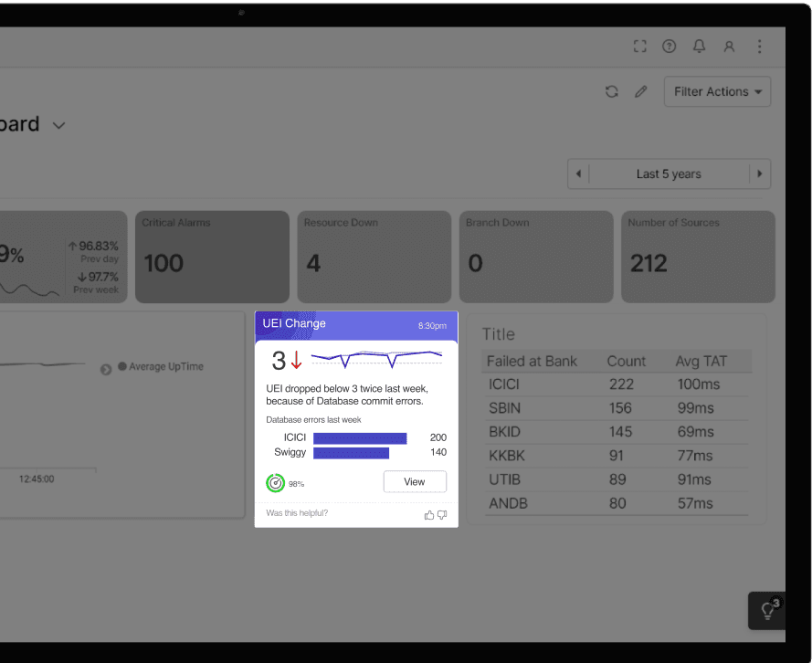Click the 99ms Avg TAT cell

[695, 408]
